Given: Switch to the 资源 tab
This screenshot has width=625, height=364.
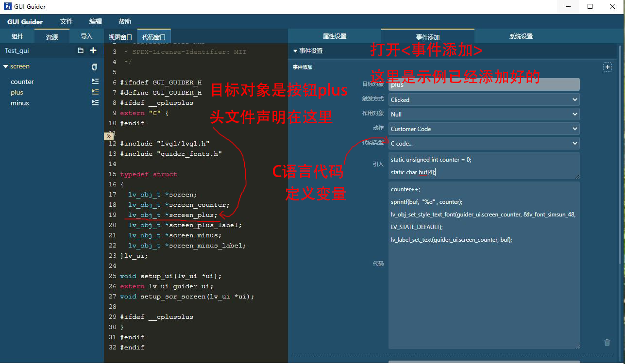Looking at the screenshot, I should (x=52, y=36).
